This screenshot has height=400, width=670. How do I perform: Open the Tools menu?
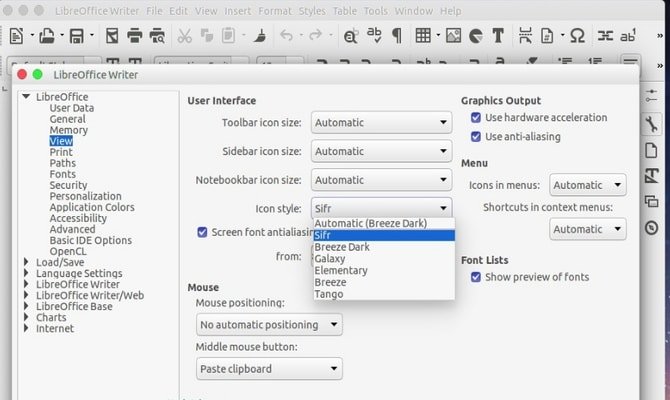(x=376, y=11)
